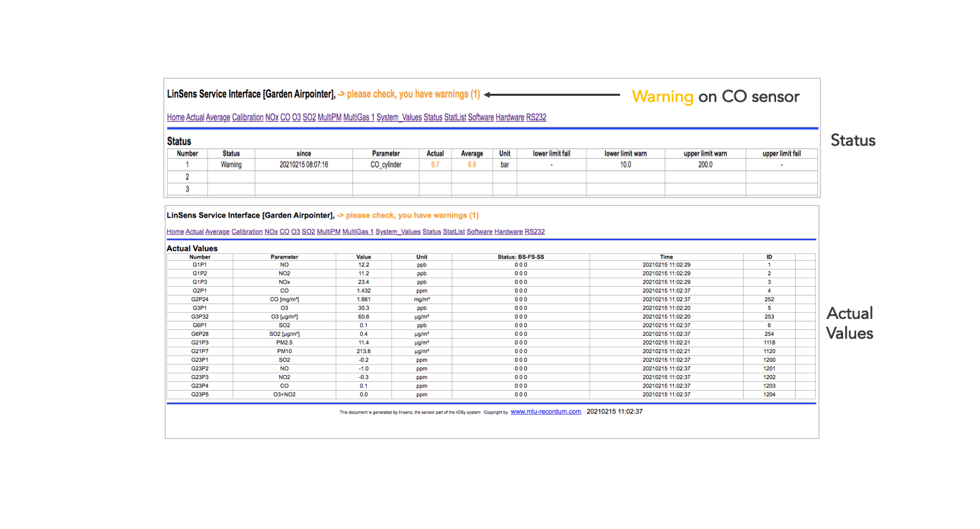Open the www.mlu-recordum.com footer link
The height and width of the screenshot is (529, 980).
545,412
